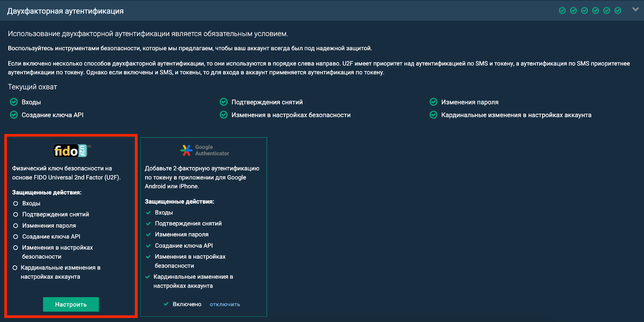This screenshot has height=322, width=644.
Task: Click Google card Изменения в настройках безопасности checkmark
Action: coord(148,257)
